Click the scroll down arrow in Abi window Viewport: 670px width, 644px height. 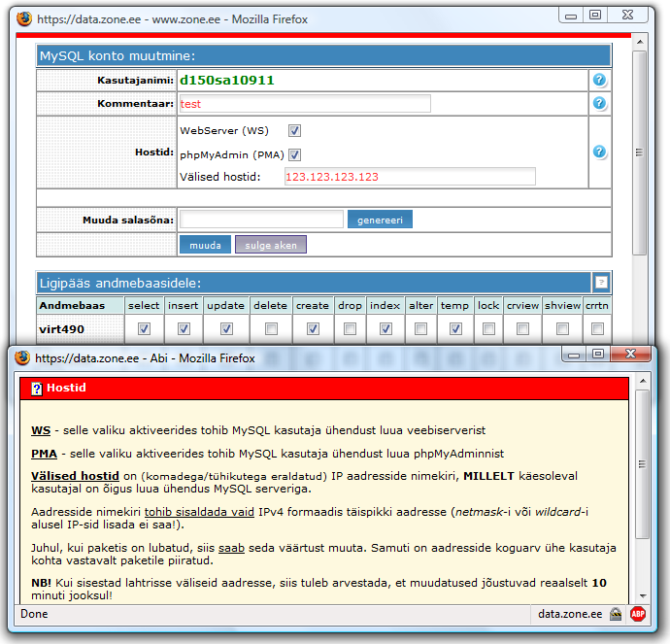tap(642, 596)
